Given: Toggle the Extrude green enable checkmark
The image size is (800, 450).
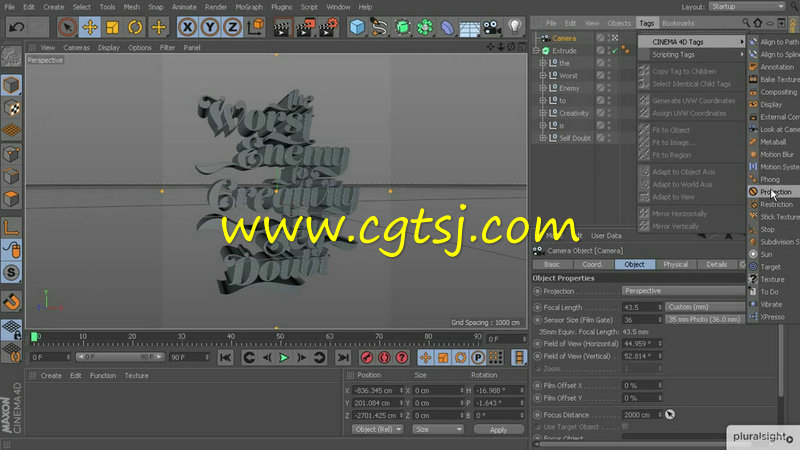Looking at the screenshot, I should click(x=615, y=51).
